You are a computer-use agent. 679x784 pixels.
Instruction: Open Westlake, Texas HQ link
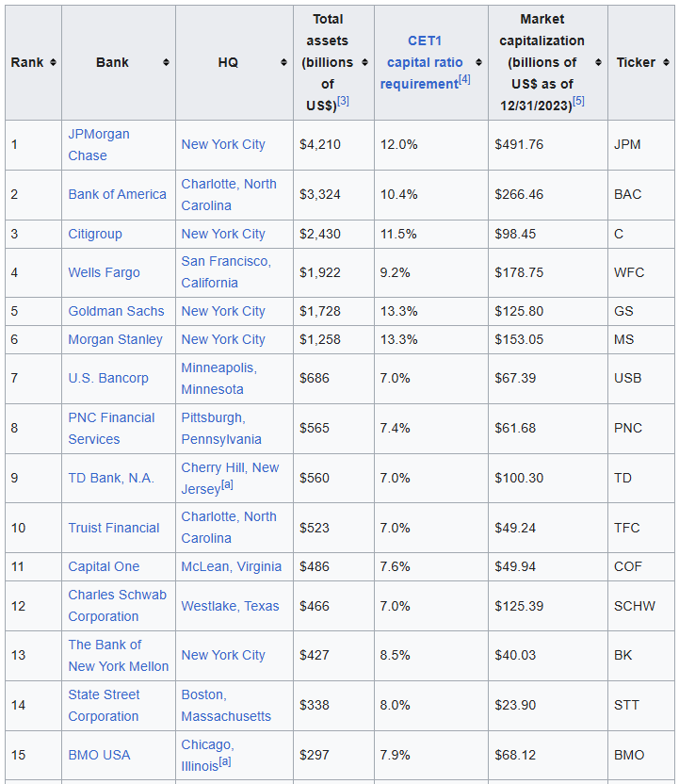pos(231,606)
